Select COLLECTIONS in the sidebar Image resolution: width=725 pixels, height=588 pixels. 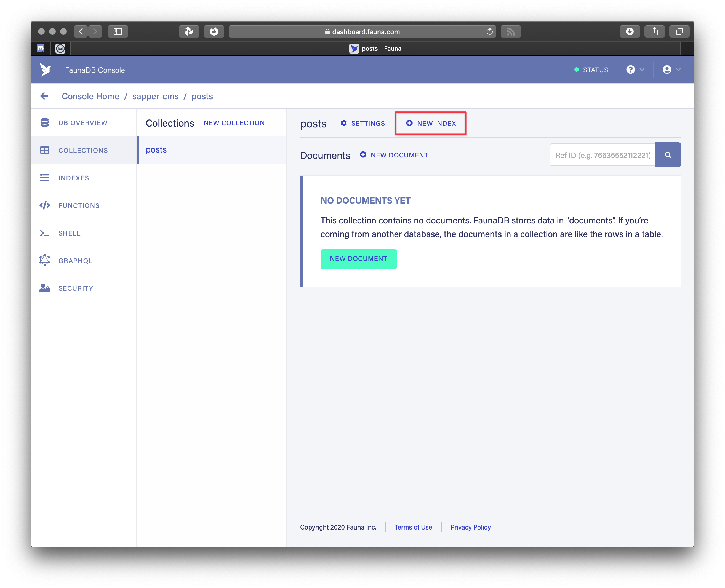tap(83, 150)
